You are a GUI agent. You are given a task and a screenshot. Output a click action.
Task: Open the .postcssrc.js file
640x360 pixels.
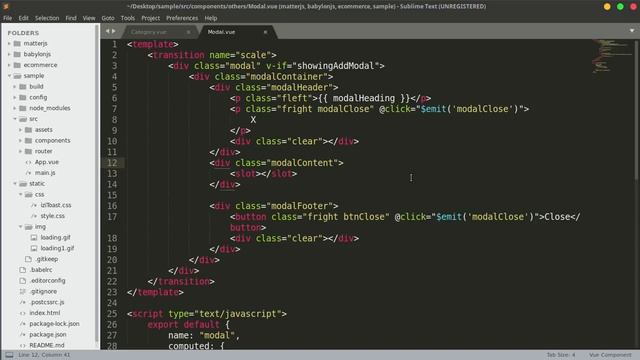[x=47, y=302]
